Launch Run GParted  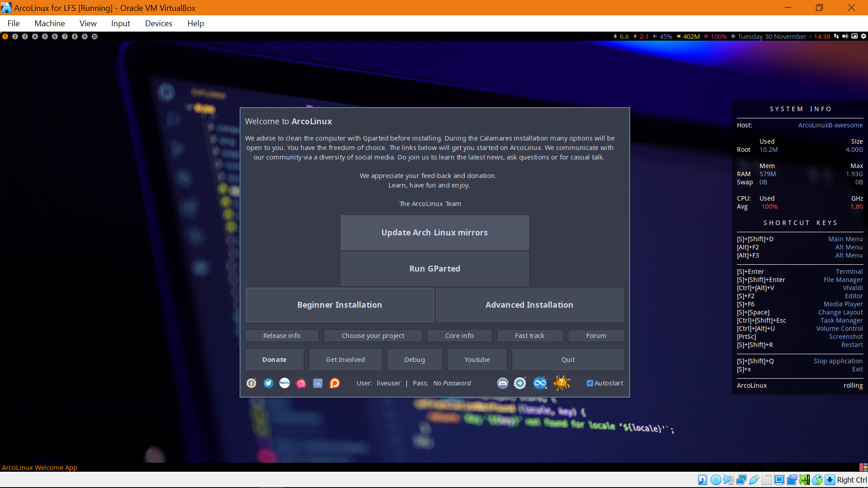434,269
